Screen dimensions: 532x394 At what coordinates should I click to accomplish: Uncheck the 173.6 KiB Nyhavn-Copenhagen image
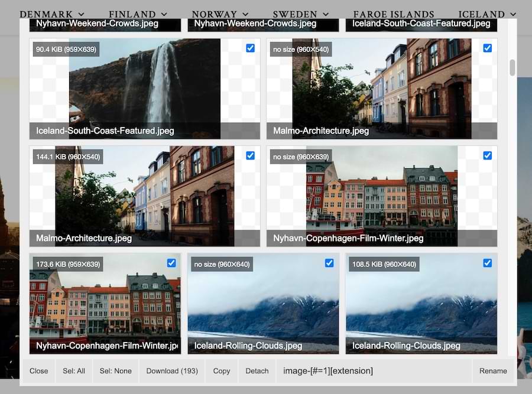click(171, 263)
